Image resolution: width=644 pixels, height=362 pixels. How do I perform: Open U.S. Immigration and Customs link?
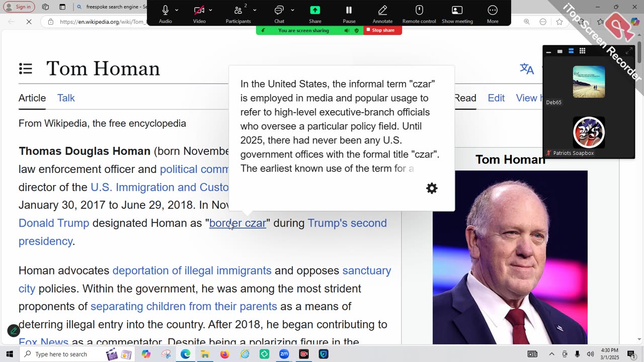[x=159, y=187]
